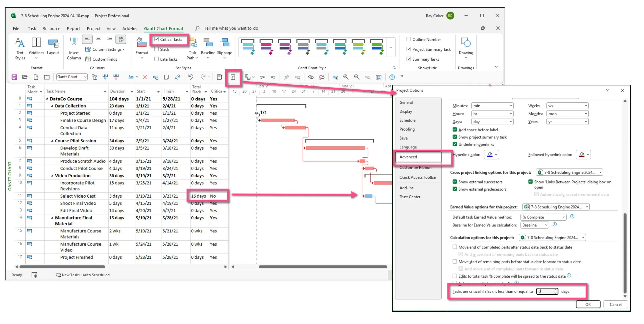Collapse the Data Collection summary task
The width and height of the screenshot is (644, 324).
click(52, 106)
